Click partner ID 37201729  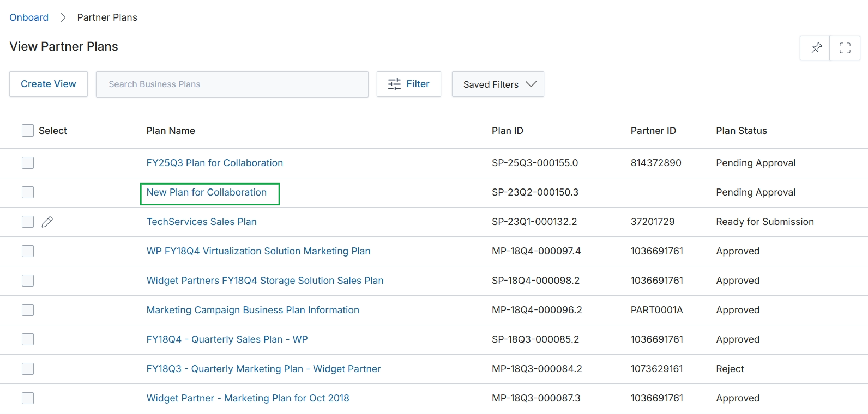[x=653, y=222]
